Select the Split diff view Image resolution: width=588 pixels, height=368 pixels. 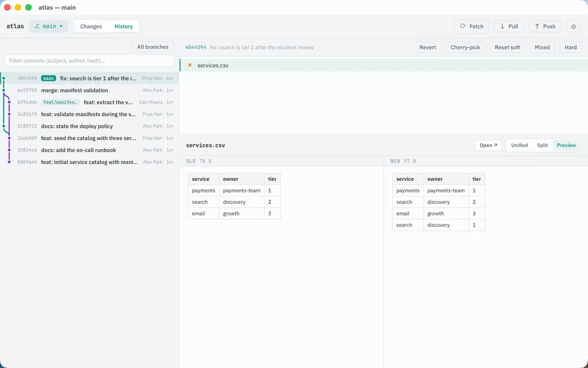tap(542, 145)
